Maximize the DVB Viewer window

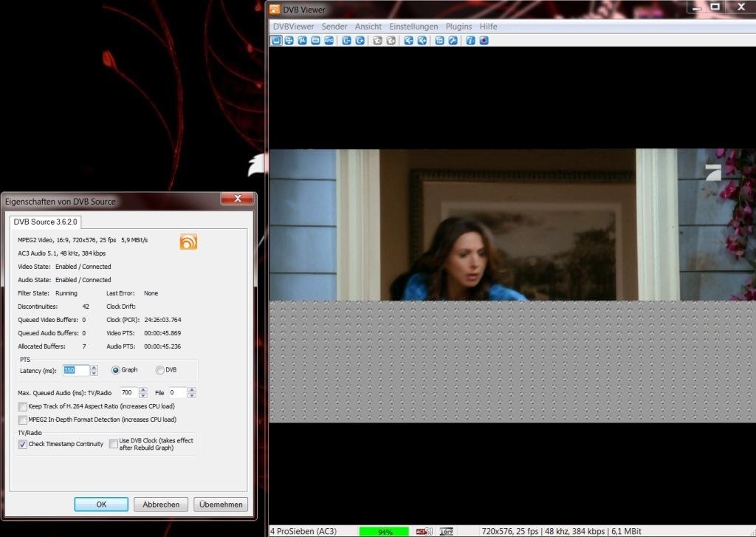pos(715,7)
